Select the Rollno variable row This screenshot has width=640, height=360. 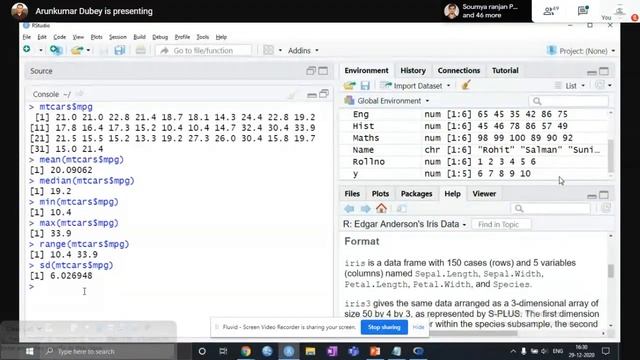click(473, 162)
